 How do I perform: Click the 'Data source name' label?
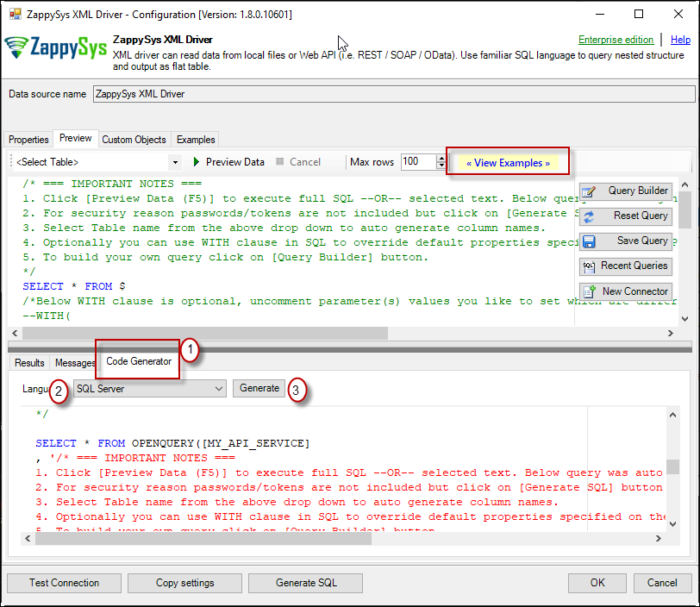(47, 94)
